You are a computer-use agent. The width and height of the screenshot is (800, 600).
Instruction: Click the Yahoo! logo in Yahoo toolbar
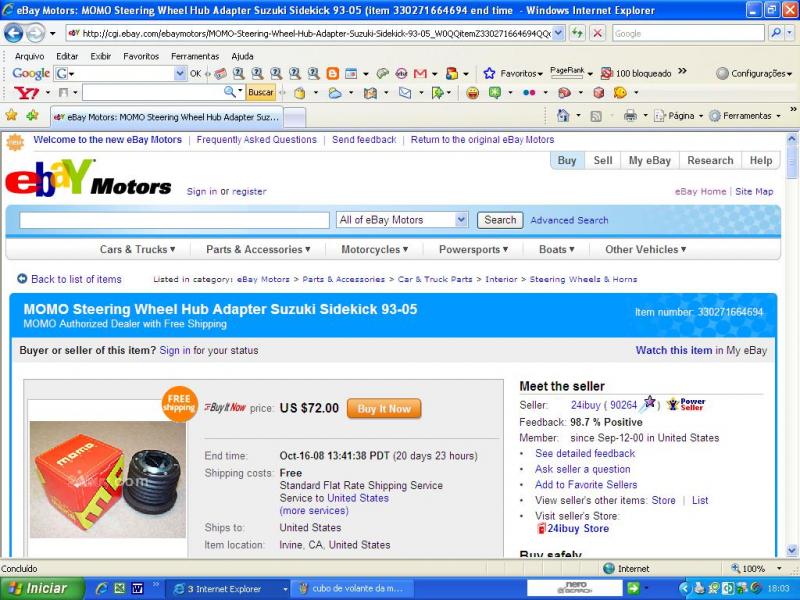point(27,92)
